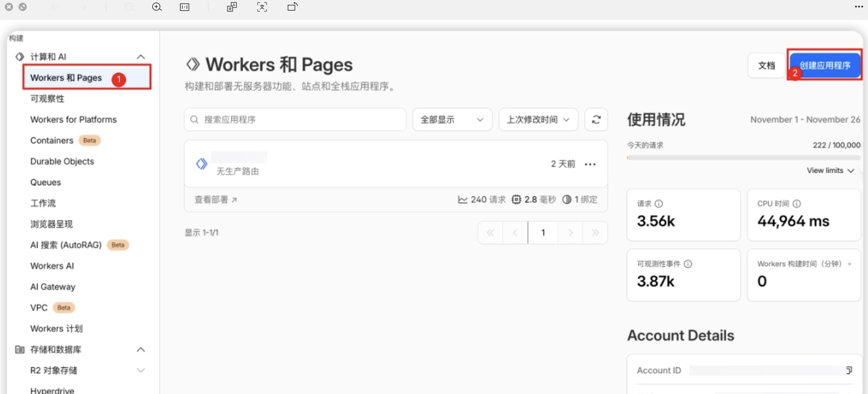Viewport: 868px width, 394px height.
Task: Click the actual size 1:1 toolbar icon
Action: pos(185,7)
